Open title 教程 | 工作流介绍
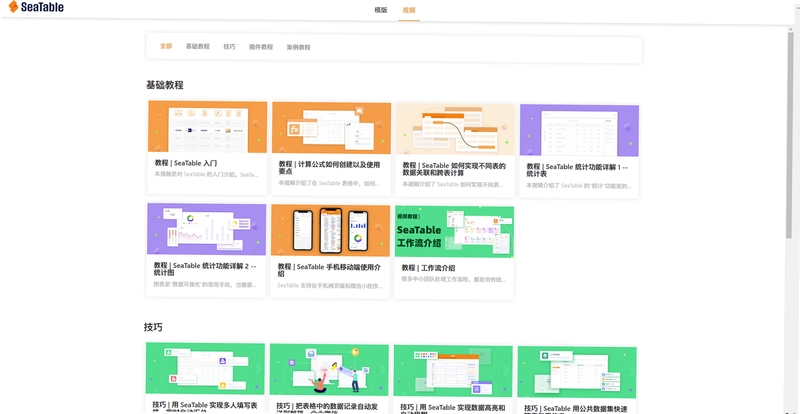This screenshot has width=800, height=414. [428, 267]
